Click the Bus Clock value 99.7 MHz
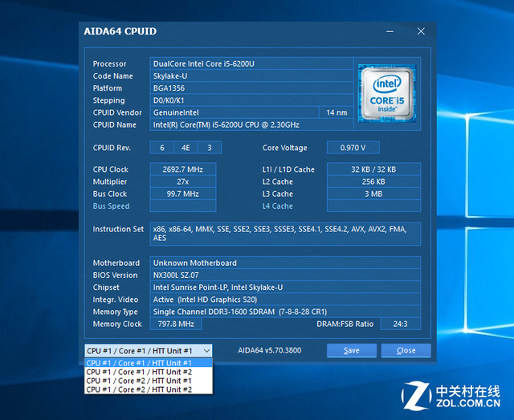This screenshot has height=420, width=514. pos(183,194)
